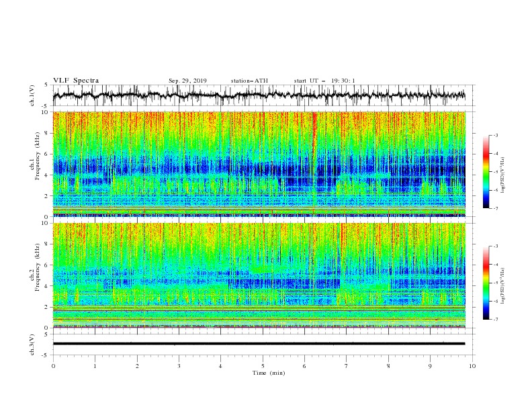Click the "-5" tick on the ch.1(V) axis
The image size is (532, 411).
(x=46, y=106)
